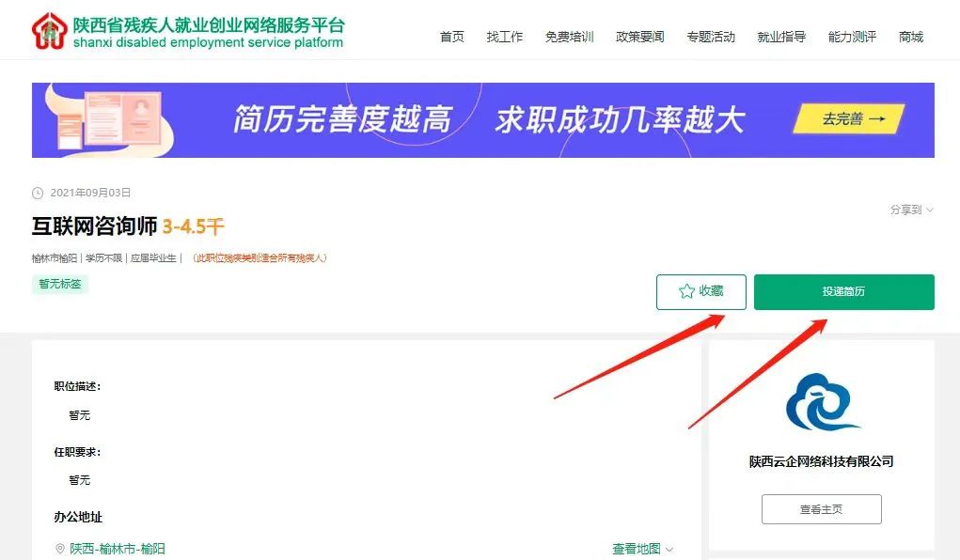The height and width of the screenshot is (560, 960).
Task: Open the 商城 mall menu item
Action: click(909, 37)
